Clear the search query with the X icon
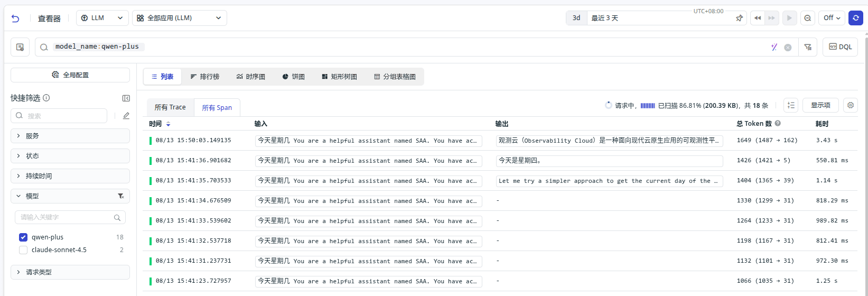The height and width of the screenshot is (296, 868). (x=788, y=48)
